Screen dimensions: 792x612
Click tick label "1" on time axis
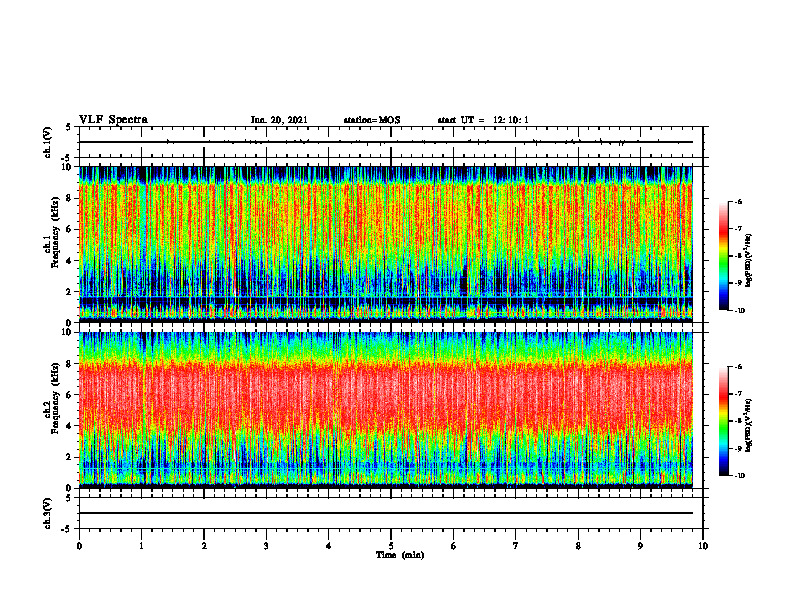coord(141,546)
